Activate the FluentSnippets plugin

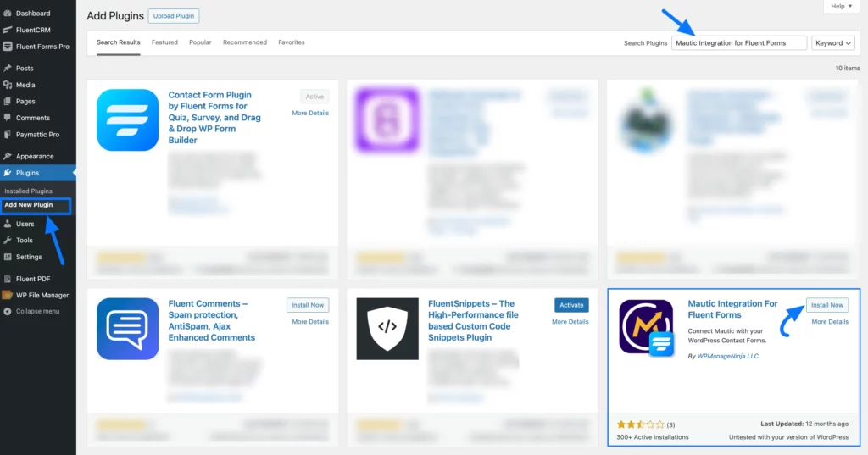(x=571, y=305)
